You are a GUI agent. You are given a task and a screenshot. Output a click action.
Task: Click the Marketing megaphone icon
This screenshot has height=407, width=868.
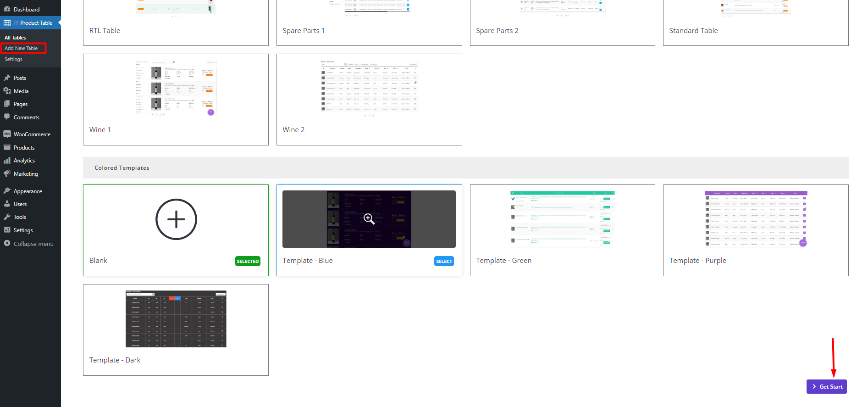pyautogui.click(x=7, y=174)
